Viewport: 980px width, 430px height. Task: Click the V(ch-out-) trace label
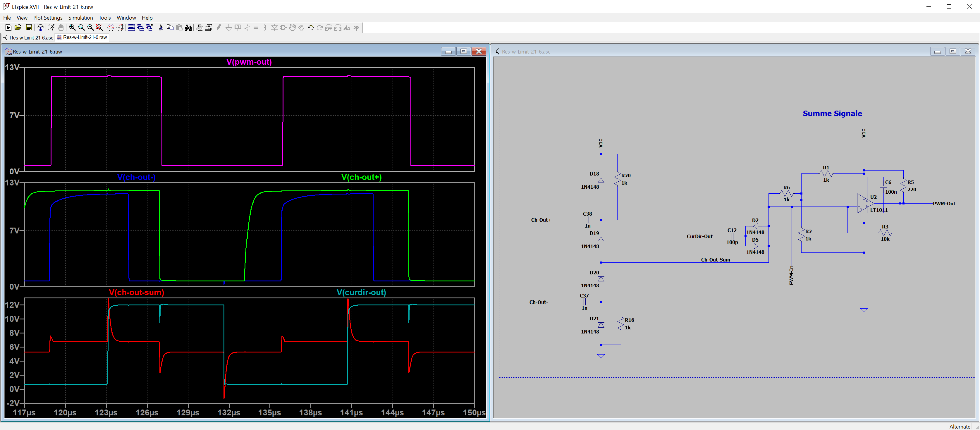coord(136,177)
